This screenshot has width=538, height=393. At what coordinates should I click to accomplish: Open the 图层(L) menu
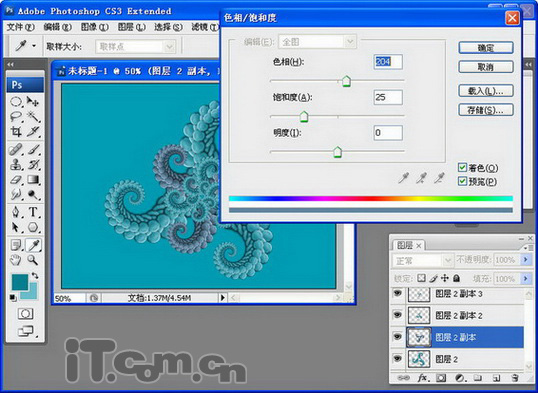point(131,27)
